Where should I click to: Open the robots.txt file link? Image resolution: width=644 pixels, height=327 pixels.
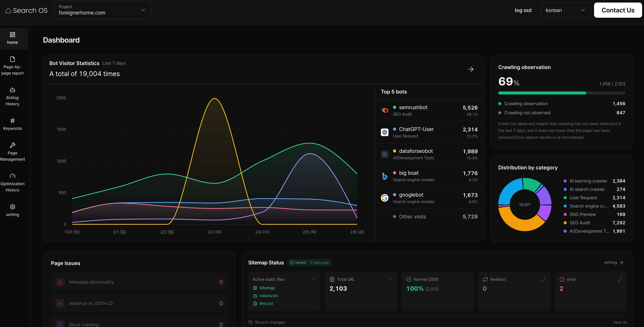pyautogui.click(x=268, y=296)
